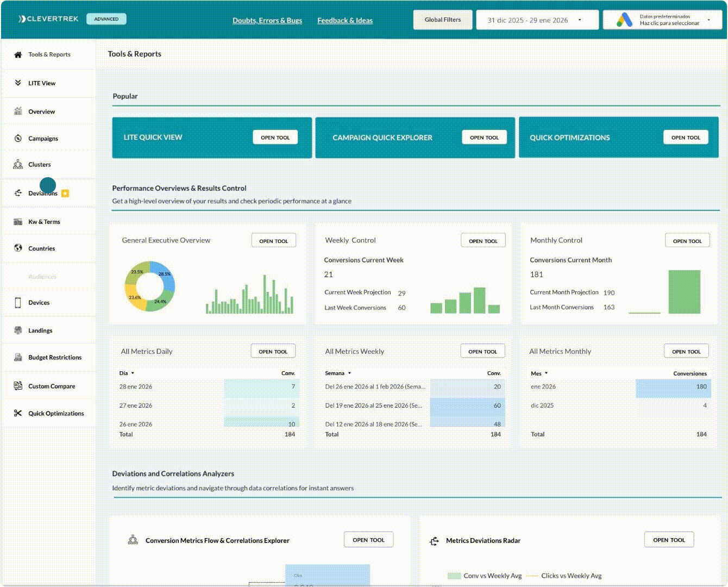728x587 pixels.
Task: Click the ene 2026 conversions bar cell
Action: 673,387
